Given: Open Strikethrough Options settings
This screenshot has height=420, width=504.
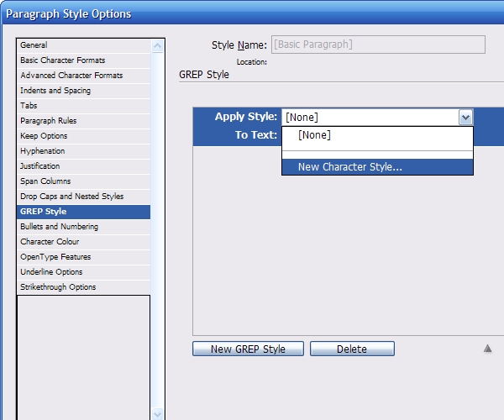Looking at the screenshot, I should [83, 287].
